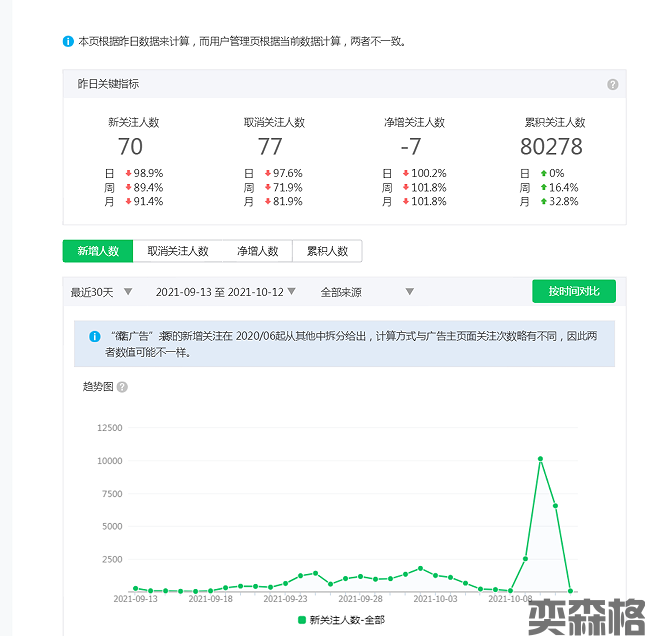Click the 按时间对比 button
Screen dimensions: 645x636
pyautogui.click(x=574, y=291)
